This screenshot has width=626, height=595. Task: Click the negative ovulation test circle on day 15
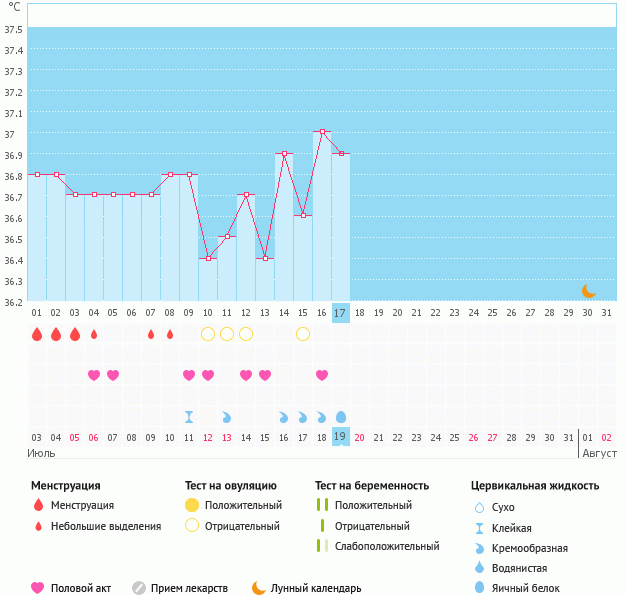coord(303,333)
